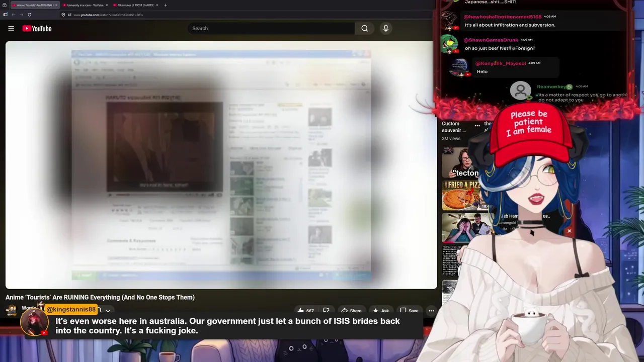The width and height of the screenshot is (644, 362).
Task: Go back with browser back arrow
Action: 14,15
